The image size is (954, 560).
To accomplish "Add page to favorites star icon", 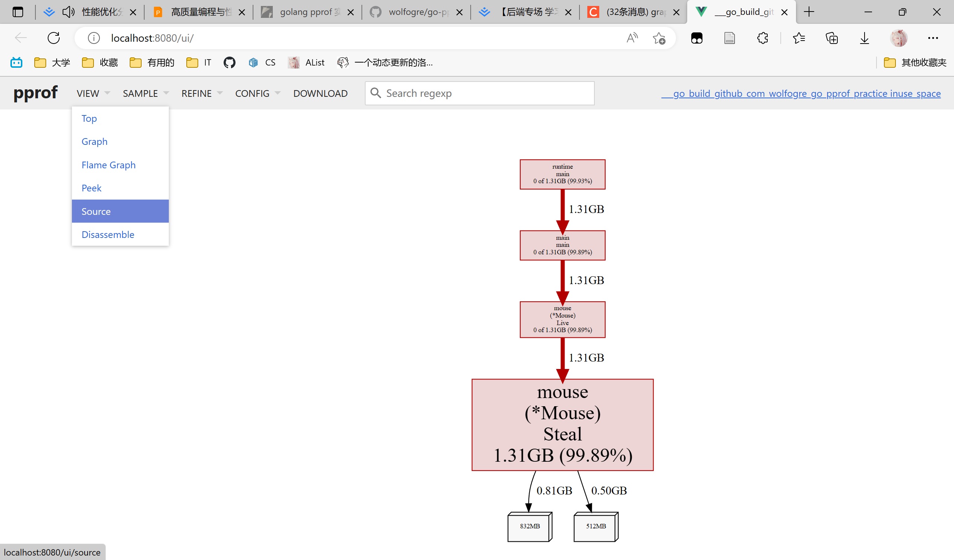I will click(659, 38).
